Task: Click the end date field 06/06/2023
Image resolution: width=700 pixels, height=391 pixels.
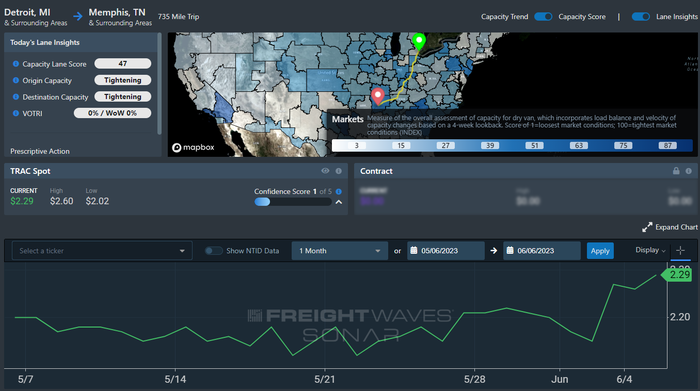Action: pyautogui.click(x=542, y=251)
